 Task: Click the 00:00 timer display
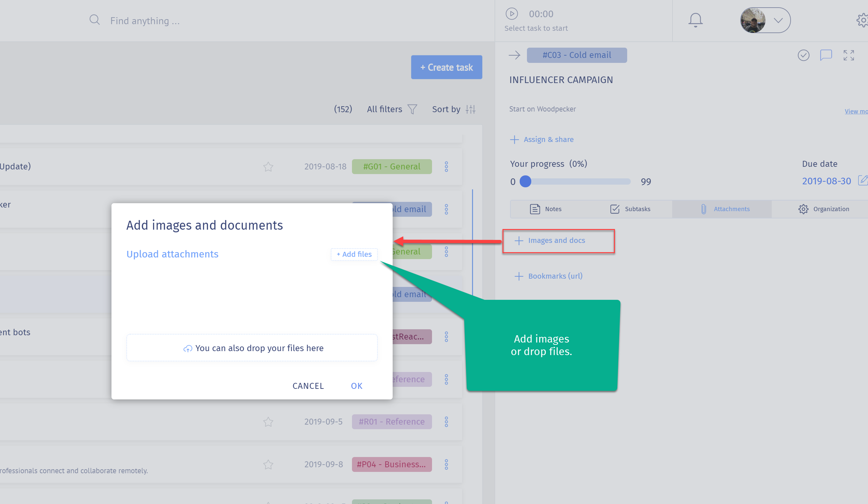541,14
